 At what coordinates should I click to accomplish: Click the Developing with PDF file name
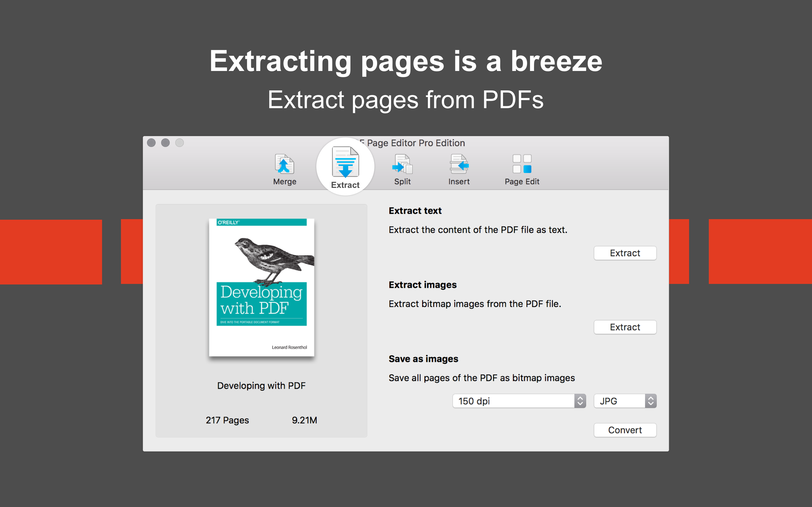pyautogui.click(x=261, y=386)
